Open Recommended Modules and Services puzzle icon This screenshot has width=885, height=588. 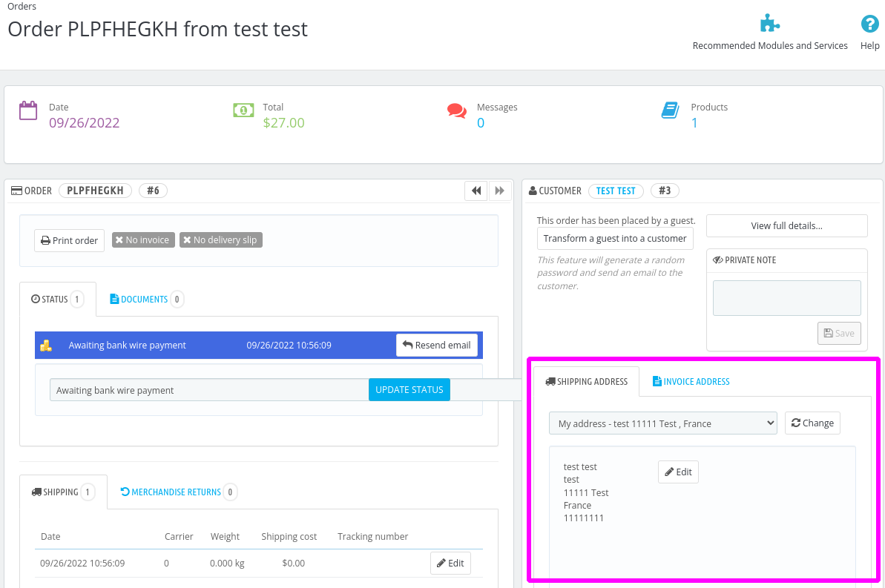click(x=770, y=24)
